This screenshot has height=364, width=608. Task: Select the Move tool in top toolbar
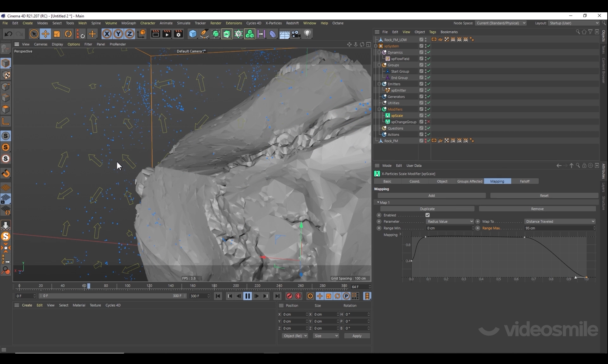pyautogui.click(x=45, y=34)
